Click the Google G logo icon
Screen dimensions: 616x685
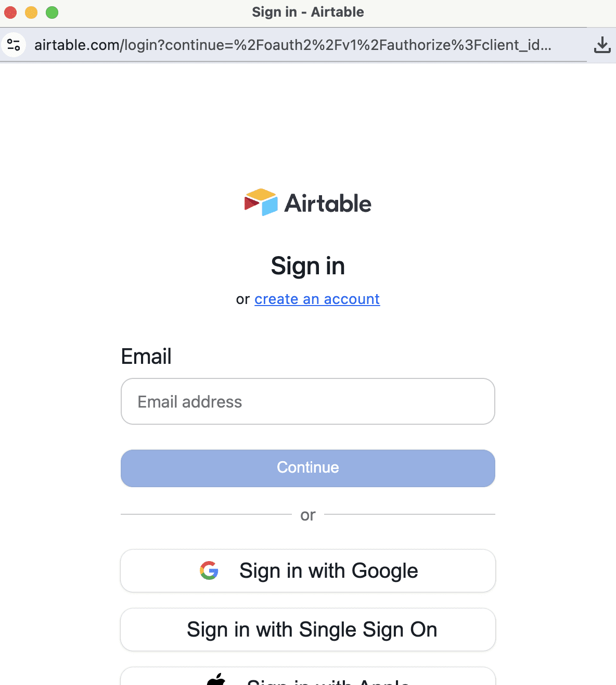pos(209,571)
